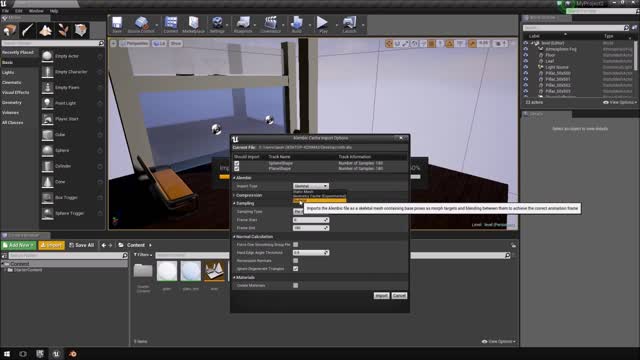Click Epic Games Launcher taskbar icon
Viewport: 640px width, 360px height.
(40, 354)
